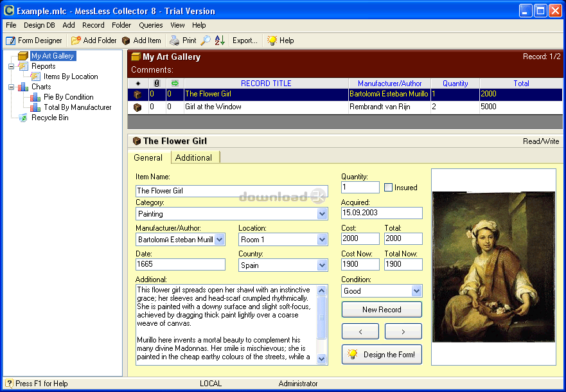Collapse the Charts tree node

coord(12,87)
